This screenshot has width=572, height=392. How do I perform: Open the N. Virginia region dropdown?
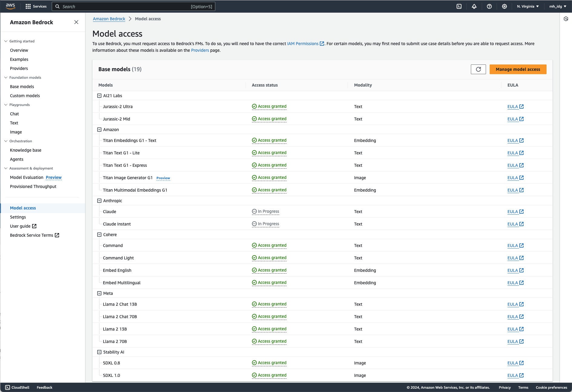528,6
